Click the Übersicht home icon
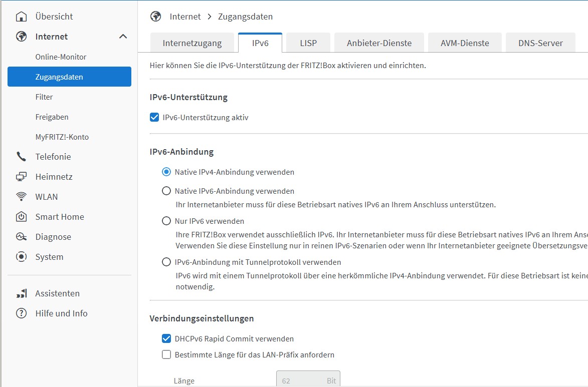The height and width of the screenshot is (387, 588). pos(22,17)
